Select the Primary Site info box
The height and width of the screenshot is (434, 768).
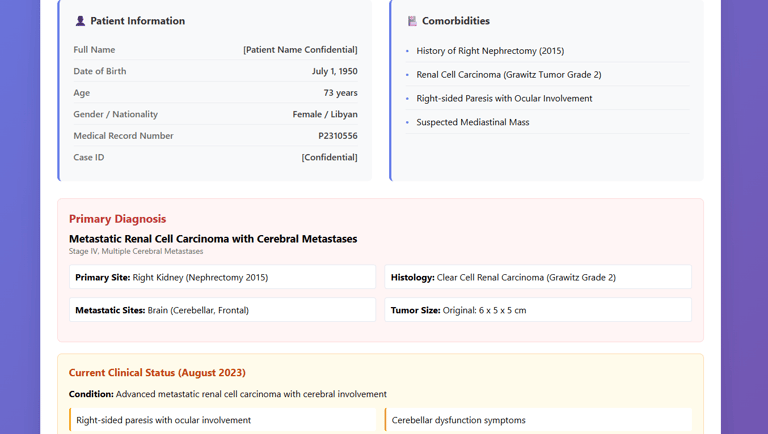coord(222,277)
